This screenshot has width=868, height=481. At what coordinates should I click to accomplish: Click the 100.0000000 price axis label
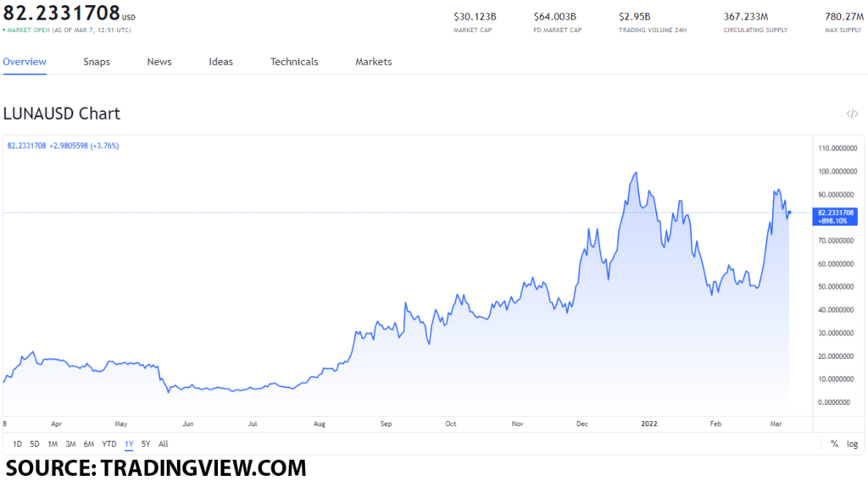coord(837,171)
